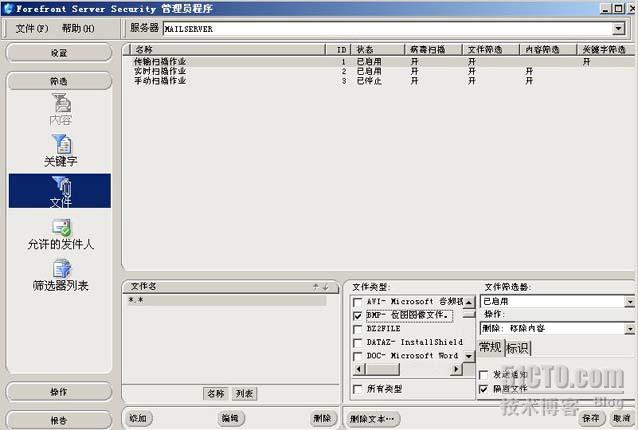The width and height of the screenshot is (638, 430).
Task: Sort by 状态 column header
Action: click(378, 50)
